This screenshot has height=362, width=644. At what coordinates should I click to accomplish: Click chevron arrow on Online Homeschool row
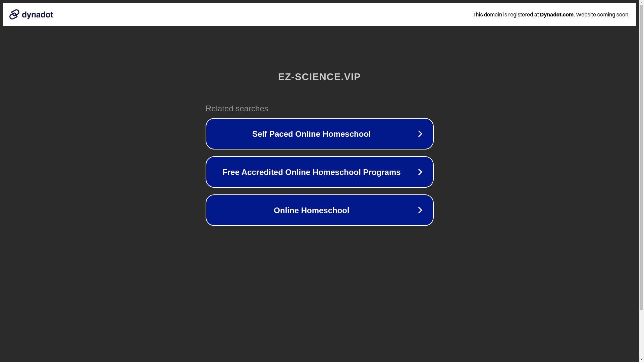click(x=420, y=210)
